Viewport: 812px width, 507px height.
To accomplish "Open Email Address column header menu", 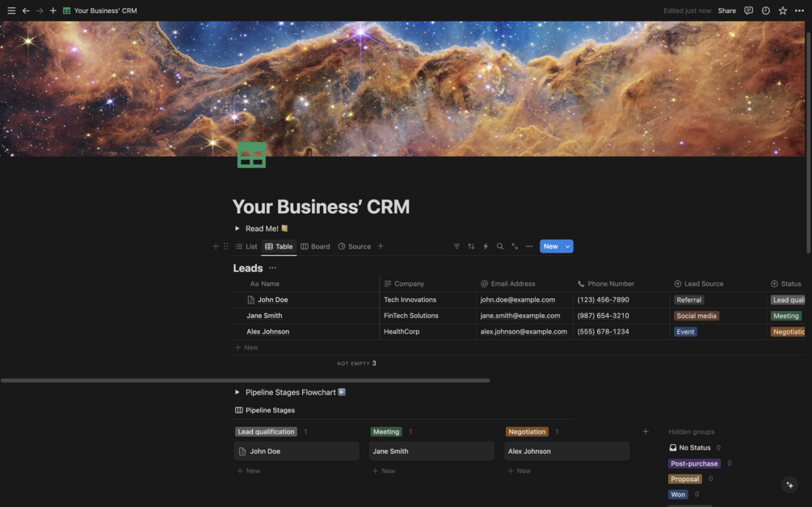I will pos(507,283).
